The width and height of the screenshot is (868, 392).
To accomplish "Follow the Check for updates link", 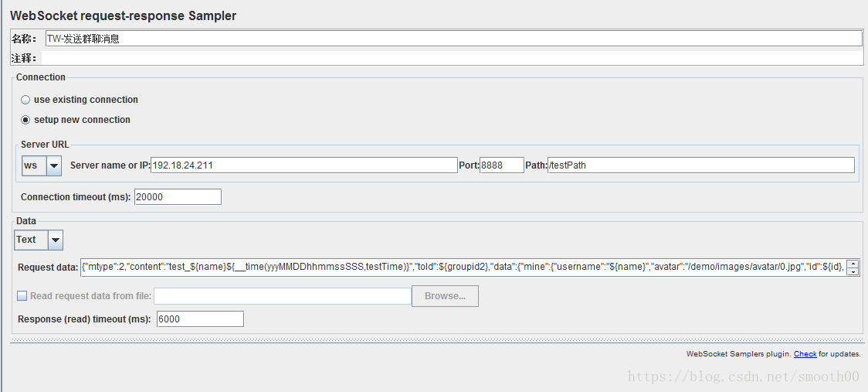I will pyautogui.click(x=805, y=354).
